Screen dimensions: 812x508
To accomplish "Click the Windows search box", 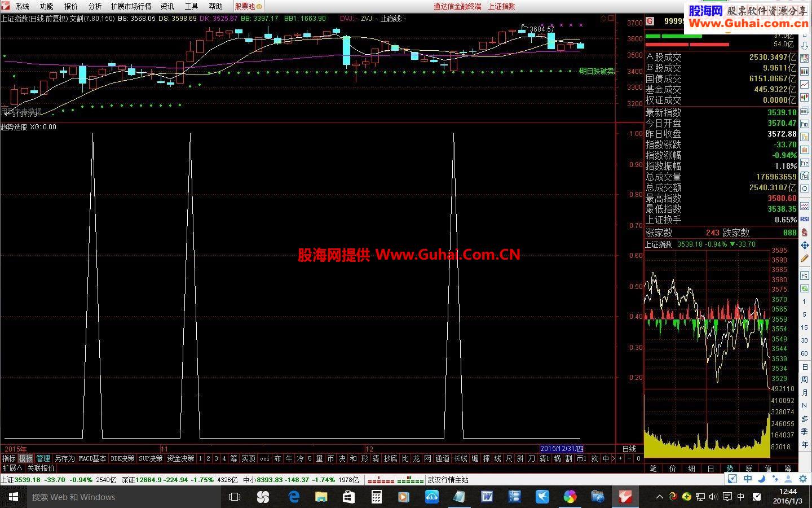I will 123,497.
